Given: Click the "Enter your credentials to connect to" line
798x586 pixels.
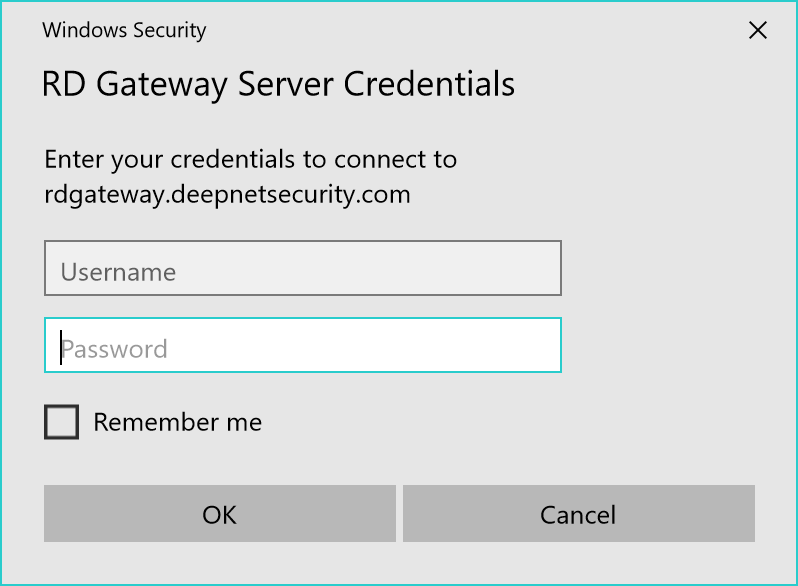Looking at the screenshot, I should 250,159.
